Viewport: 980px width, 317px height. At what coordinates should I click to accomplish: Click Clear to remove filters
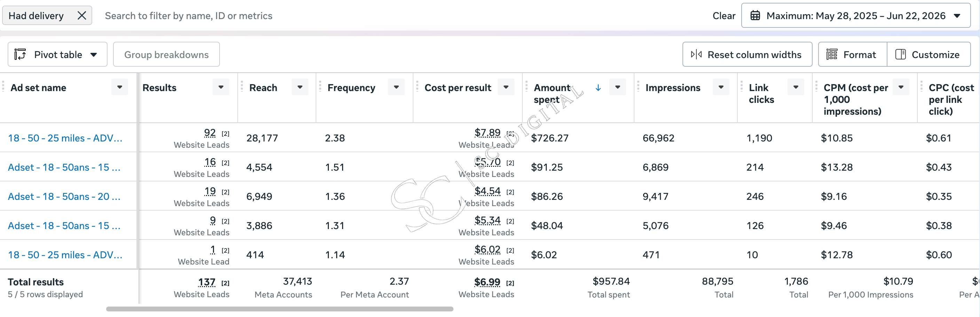pyautogui.click(x=724, y=16)
